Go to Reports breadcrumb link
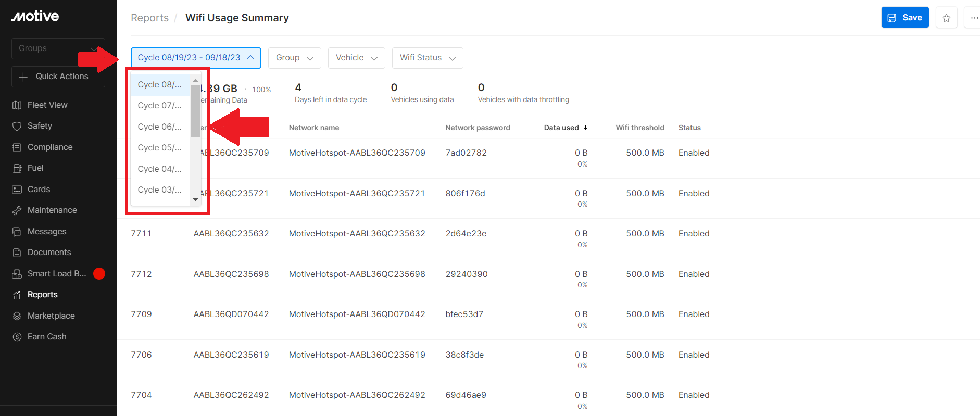The height and width of the screenshot is (416, 980). coord(149,18)
